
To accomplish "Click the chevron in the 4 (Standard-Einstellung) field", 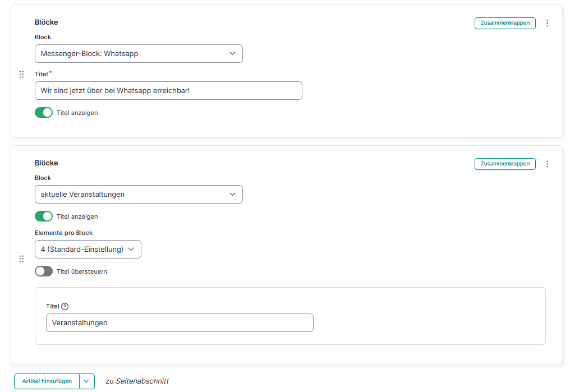I will (x=131, y=250).
